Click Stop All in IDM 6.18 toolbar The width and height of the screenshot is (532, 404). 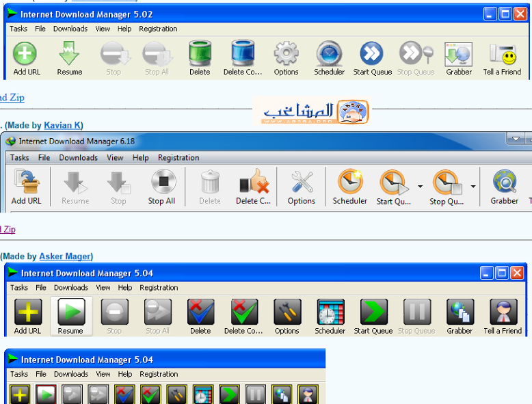point(162,187)
